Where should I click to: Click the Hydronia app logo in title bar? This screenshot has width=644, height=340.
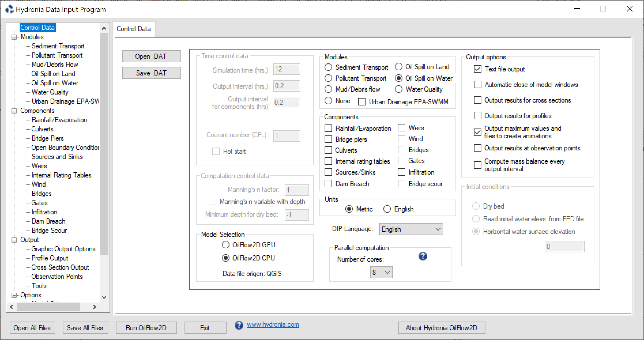[10, 9]
